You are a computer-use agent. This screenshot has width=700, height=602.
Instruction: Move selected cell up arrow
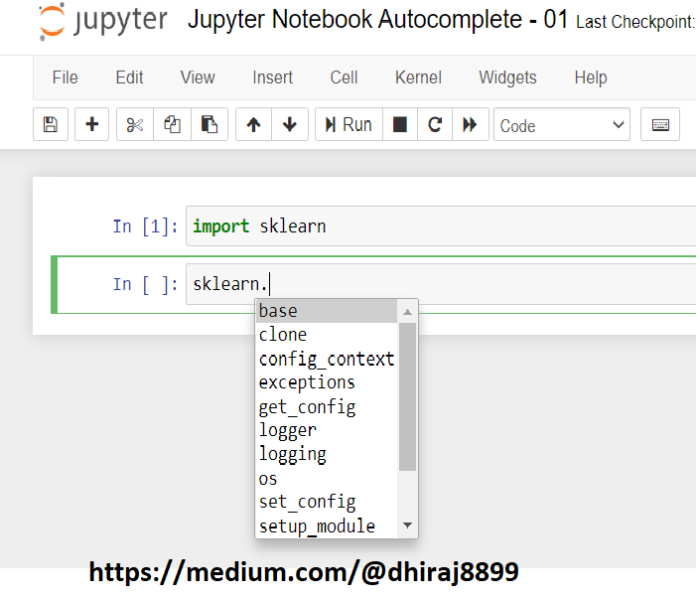click(253, 124)
